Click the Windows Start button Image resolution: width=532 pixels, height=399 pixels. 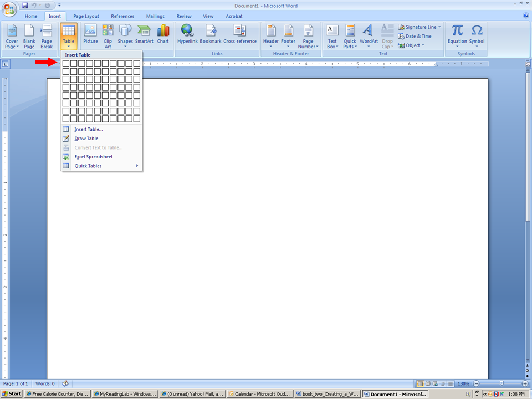coord(12,393)
